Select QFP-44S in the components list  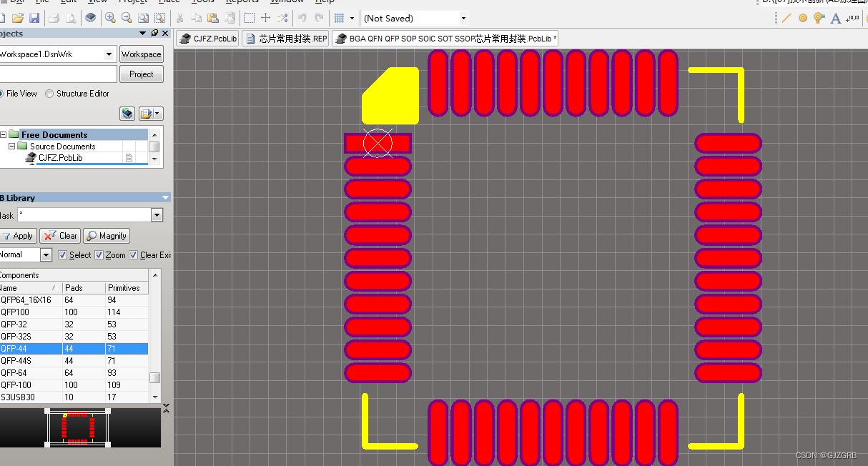[x=74, y=361]
